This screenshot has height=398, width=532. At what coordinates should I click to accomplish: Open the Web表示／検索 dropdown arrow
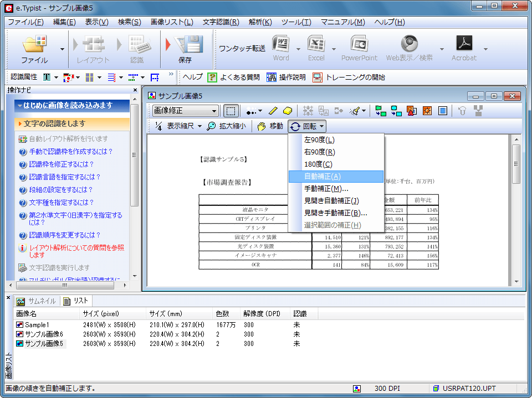pos(442,49)
